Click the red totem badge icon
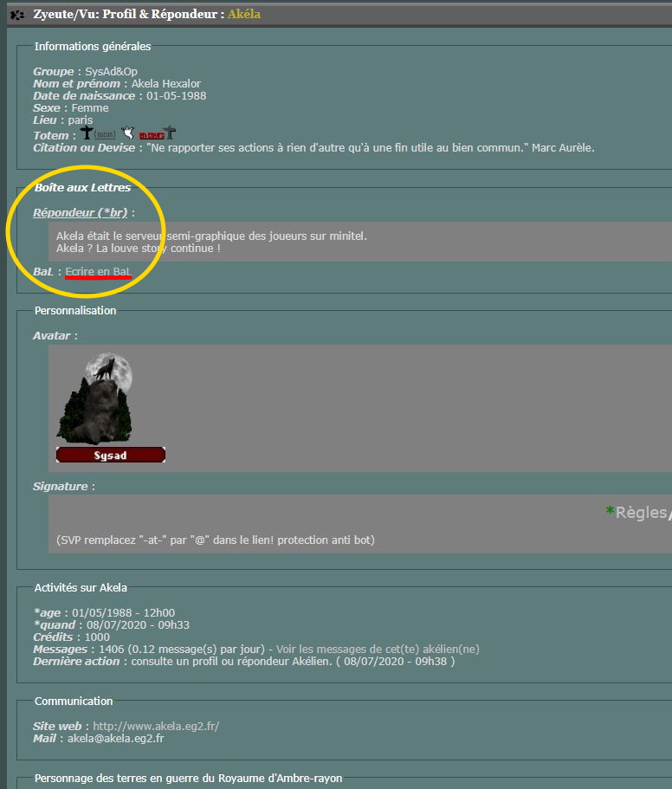Image resolution: width=672 pixels, height=789 pixels. click(x=151, y=135)
